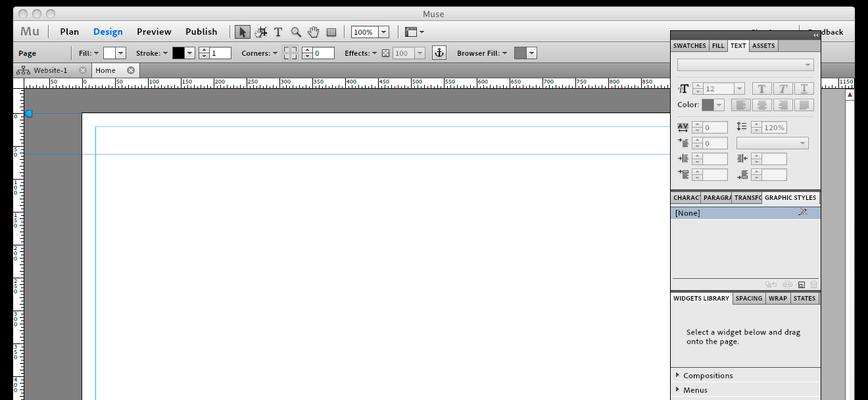Open the zoom level 100% dropdown
Screen dimensions: 868x400
384,32
